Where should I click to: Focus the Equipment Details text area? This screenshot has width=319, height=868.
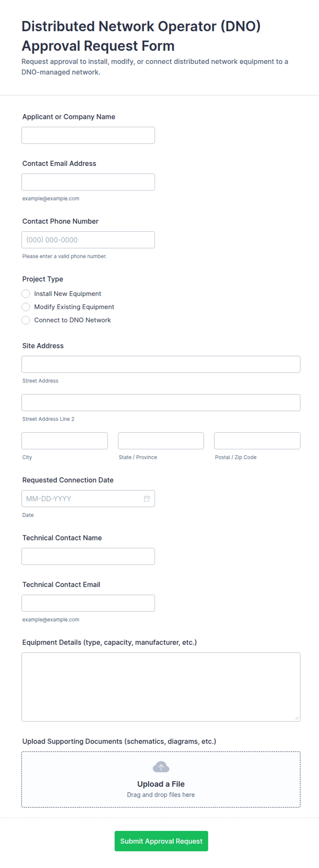click(161, 687)
